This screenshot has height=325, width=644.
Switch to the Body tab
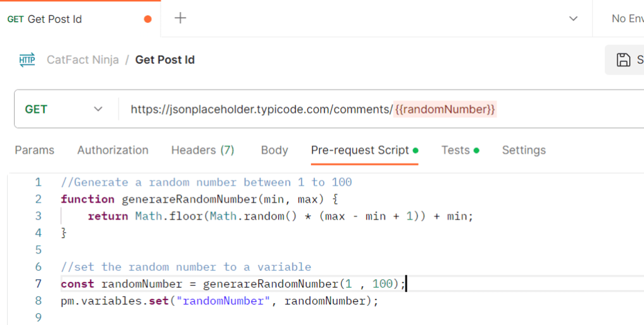click(x=274, y=150)
